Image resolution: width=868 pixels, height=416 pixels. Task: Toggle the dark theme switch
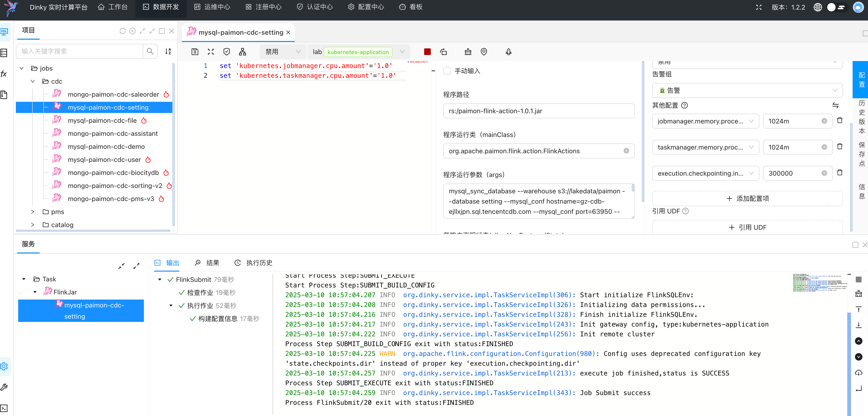click(x=836, y=7)
